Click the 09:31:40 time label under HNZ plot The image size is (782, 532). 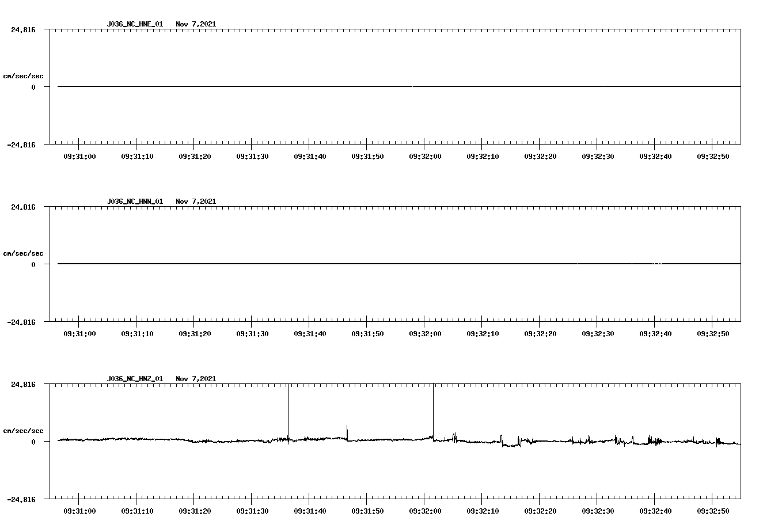[x=310, y=511]
